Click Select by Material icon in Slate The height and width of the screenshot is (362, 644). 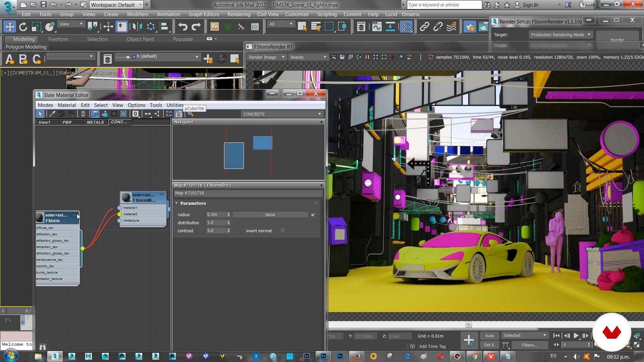[191, 114]
